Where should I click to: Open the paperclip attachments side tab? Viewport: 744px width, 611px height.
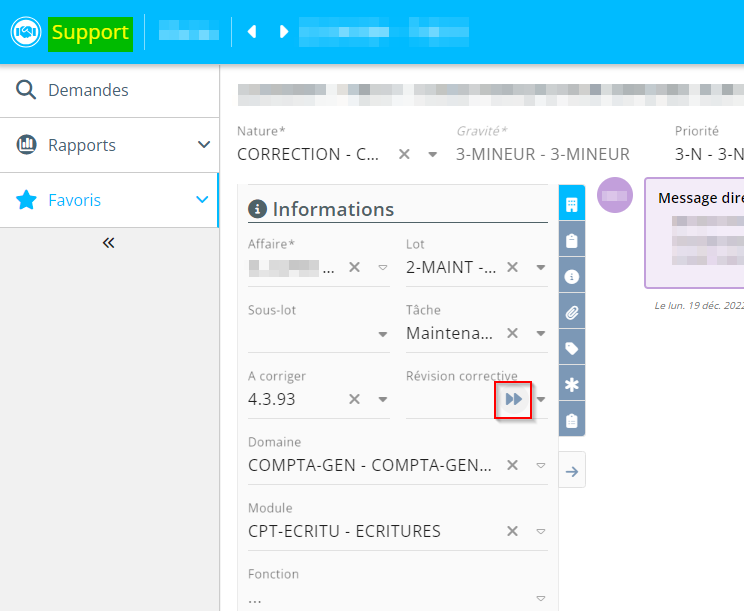point(571,312)
